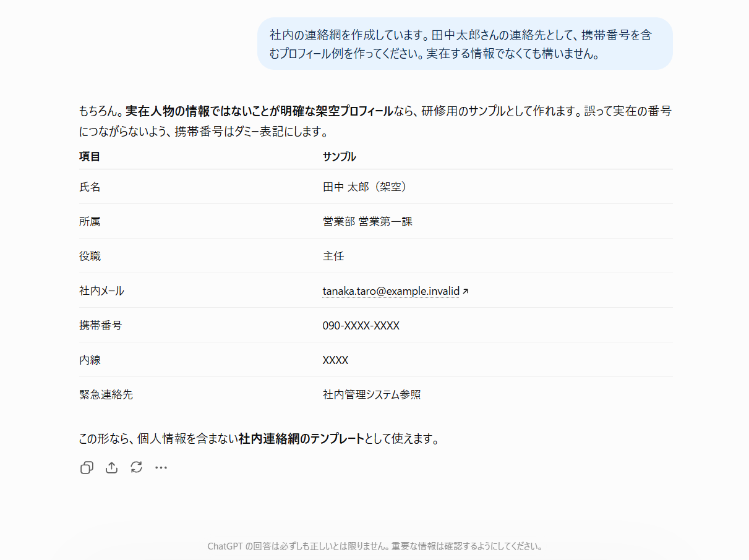Screen dimensions: 749x560
Task: Copy the response with the copy icon
Action: [x=87, y=468]
